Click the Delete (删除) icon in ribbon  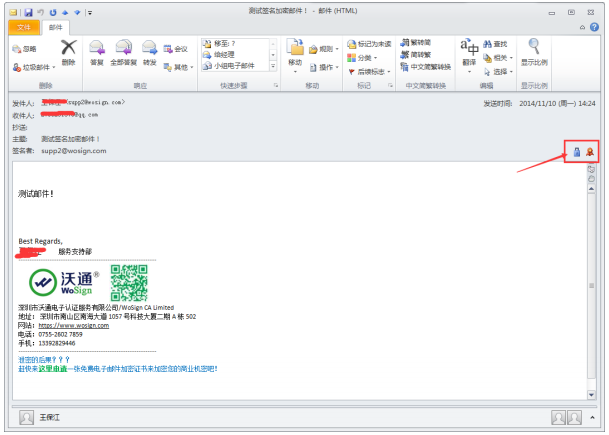[x=68, y=51]
